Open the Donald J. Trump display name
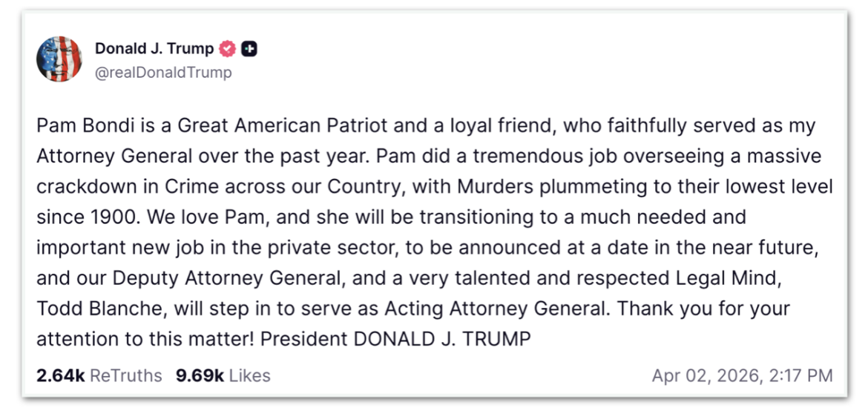Viewport: 868px width, 411px height. pyautogui.click(x=154, y=49)
